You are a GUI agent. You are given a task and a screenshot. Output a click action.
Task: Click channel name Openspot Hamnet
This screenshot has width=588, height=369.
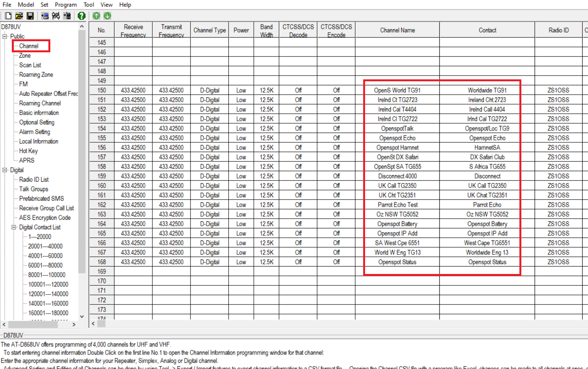(x=397, y=148)
